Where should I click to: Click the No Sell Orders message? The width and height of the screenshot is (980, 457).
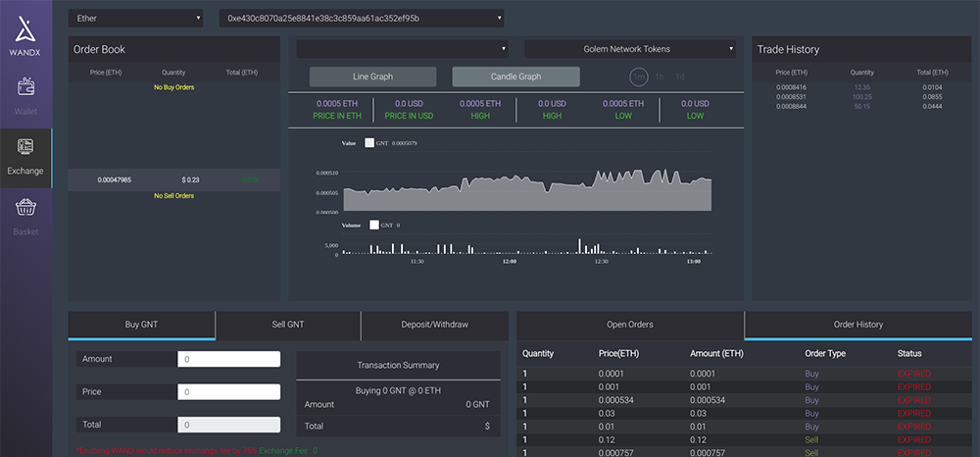coord(173,196)
